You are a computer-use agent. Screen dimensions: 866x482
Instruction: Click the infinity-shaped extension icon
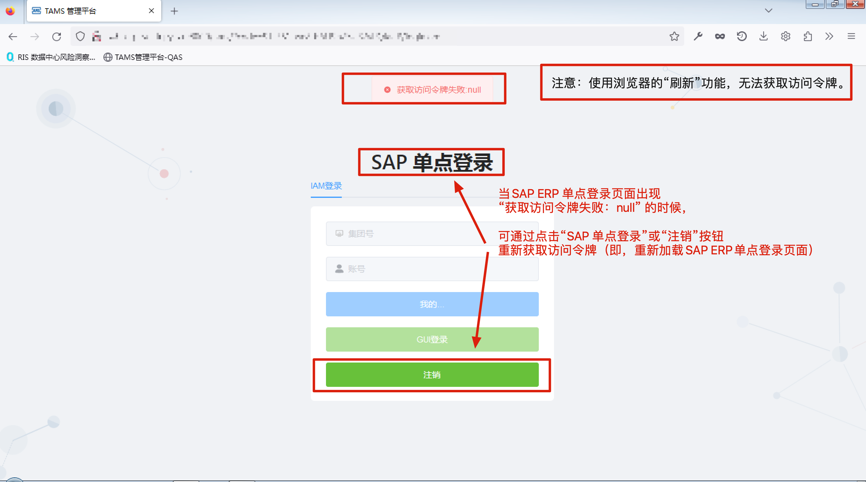click(x=720, y=36)
